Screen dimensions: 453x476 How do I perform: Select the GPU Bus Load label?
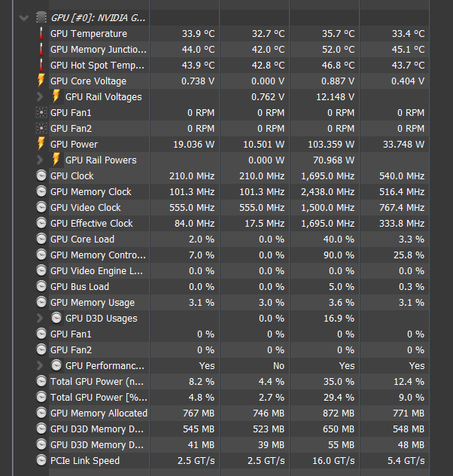80,286
